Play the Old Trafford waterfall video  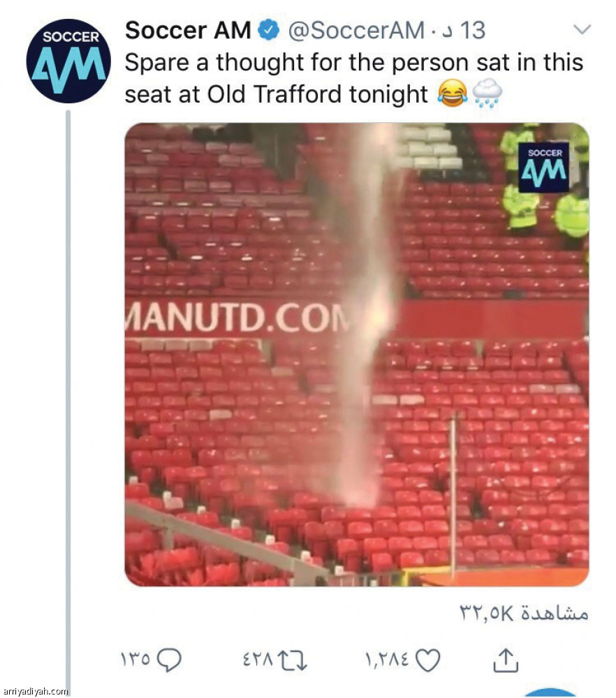356,355
